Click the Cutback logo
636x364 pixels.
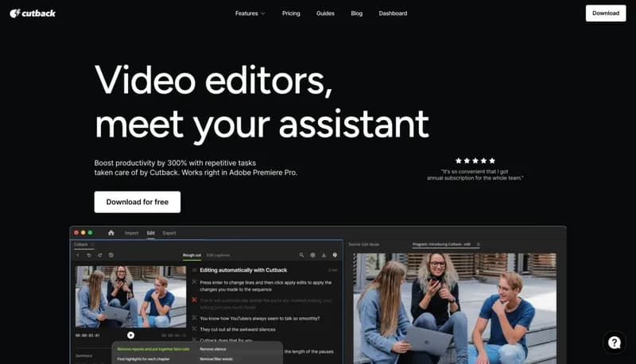tap(33, 14)
